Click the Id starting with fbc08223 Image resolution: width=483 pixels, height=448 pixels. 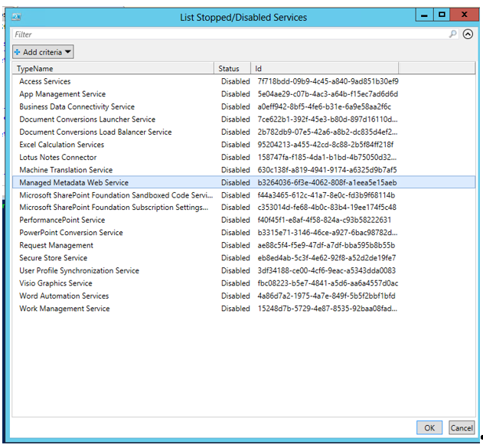[328, 283]
